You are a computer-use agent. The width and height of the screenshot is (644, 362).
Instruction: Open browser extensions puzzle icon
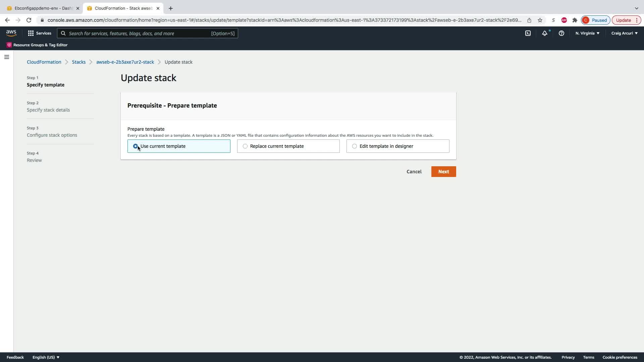click(575, 20)
